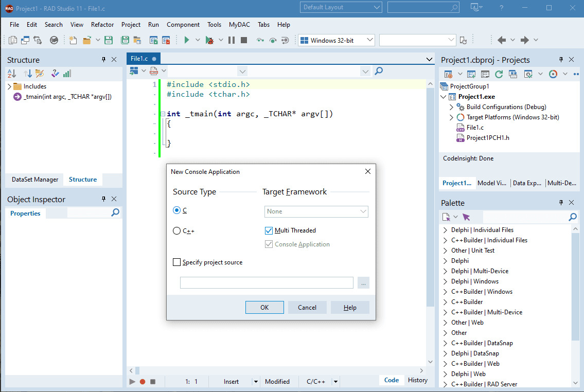Click the Save floppy disk icon
Image resolution: width=584 pixels, height=392 pixels.
tap(109, 40)
